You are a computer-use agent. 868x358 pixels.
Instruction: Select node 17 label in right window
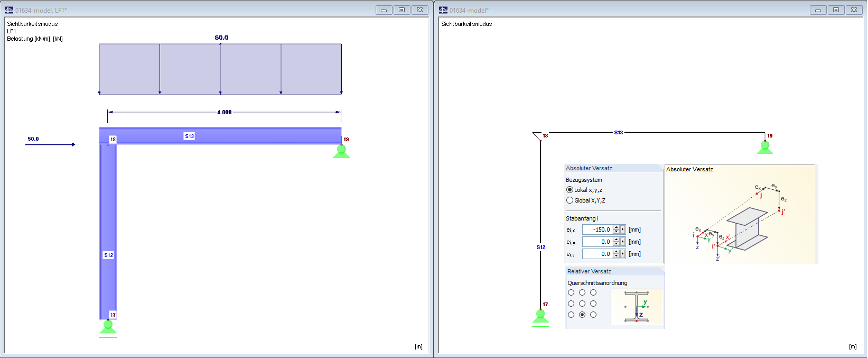[545, 305]
